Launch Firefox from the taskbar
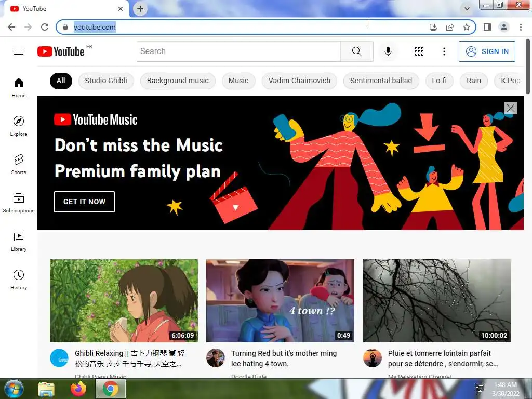This screenshot has height=399, width=532. [x=78, y=389]
